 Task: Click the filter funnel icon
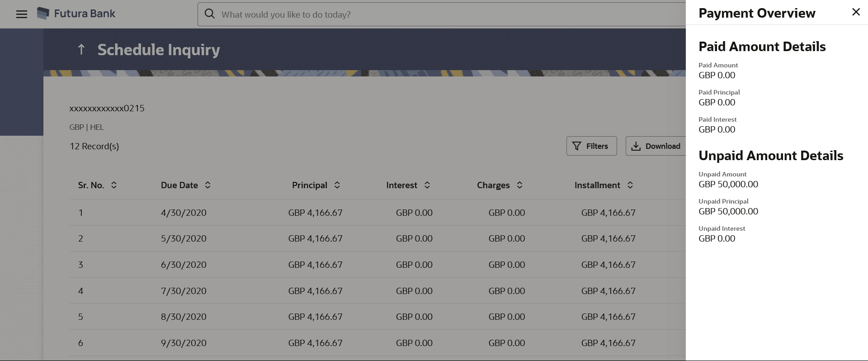[577, 146]
